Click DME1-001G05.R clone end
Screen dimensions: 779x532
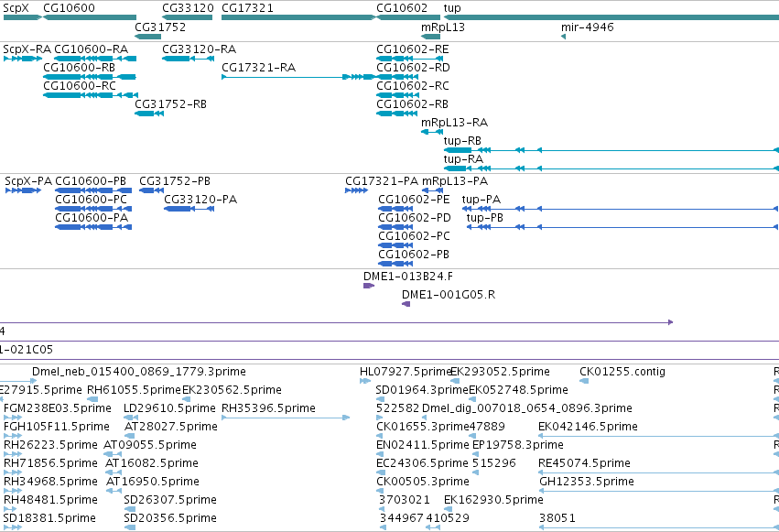click(406, 304)
